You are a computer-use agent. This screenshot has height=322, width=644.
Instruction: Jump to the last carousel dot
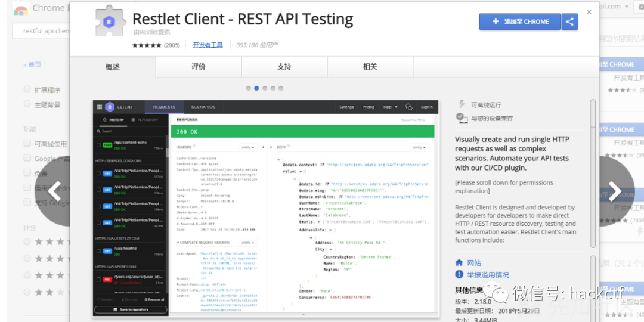pos(280,88)
